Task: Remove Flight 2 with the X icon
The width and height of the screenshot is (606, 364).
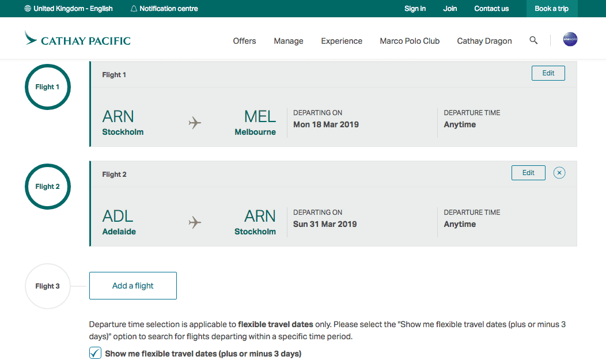Action: 559,173
